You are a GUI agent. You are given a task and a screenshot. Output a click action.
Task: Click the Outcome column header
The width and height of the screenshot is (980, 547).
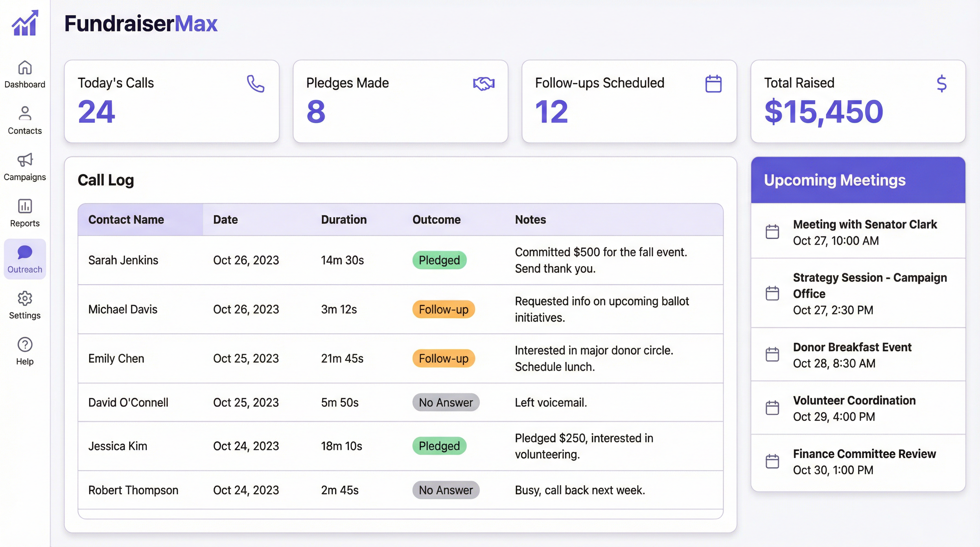click(436, 219)
